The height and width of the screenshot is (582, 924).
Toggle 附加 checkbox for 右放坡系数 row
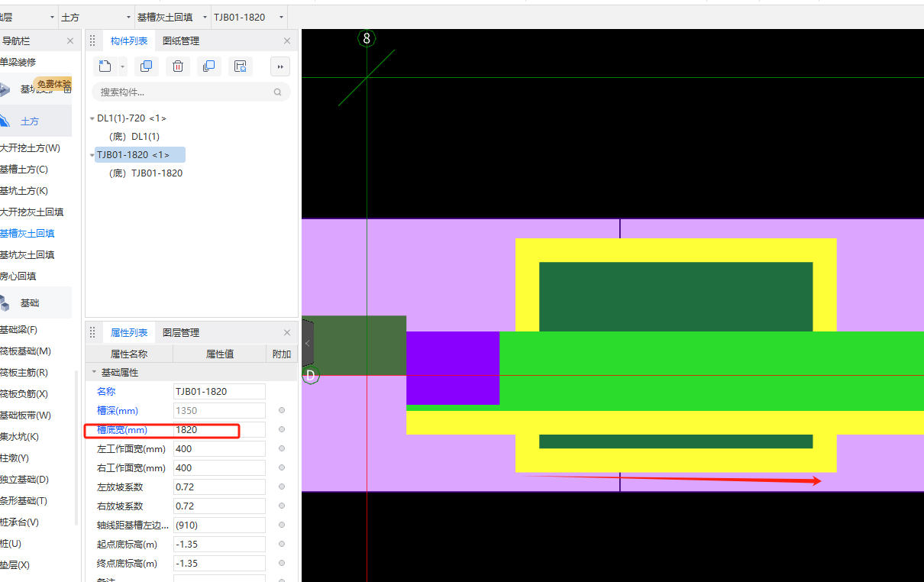click(282, 506)
